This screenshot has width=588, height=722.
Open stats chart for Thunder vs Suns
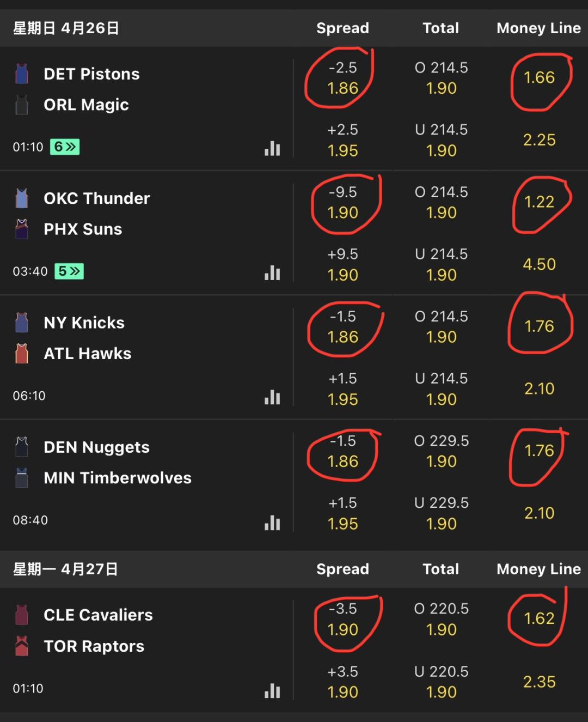[x=272, y=272]
